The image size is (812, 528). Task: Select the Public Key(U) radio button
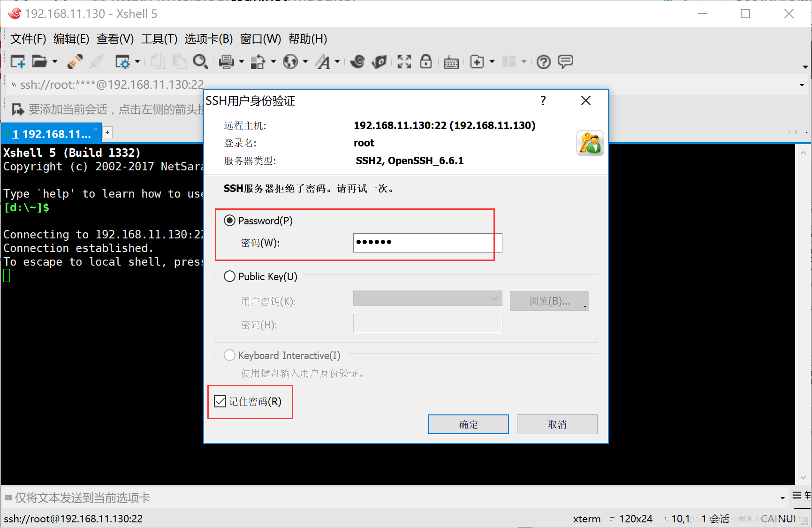(x=229, y=276)
